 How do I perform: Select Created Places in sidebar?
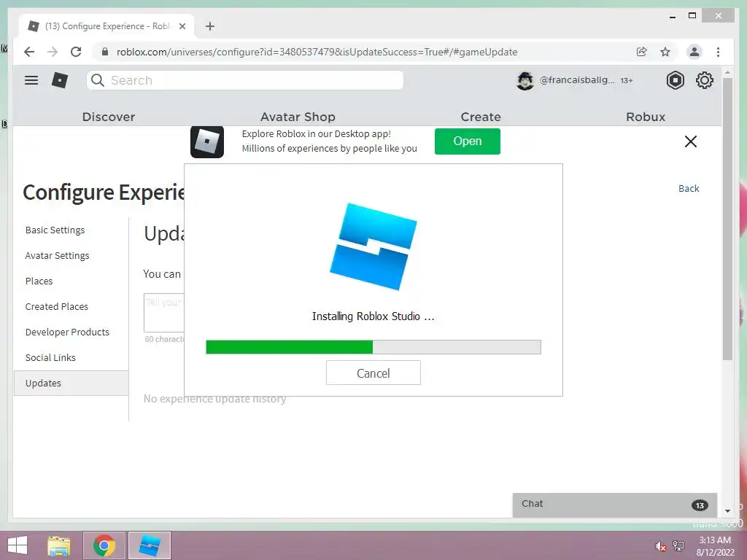click(x=57, y=307)
